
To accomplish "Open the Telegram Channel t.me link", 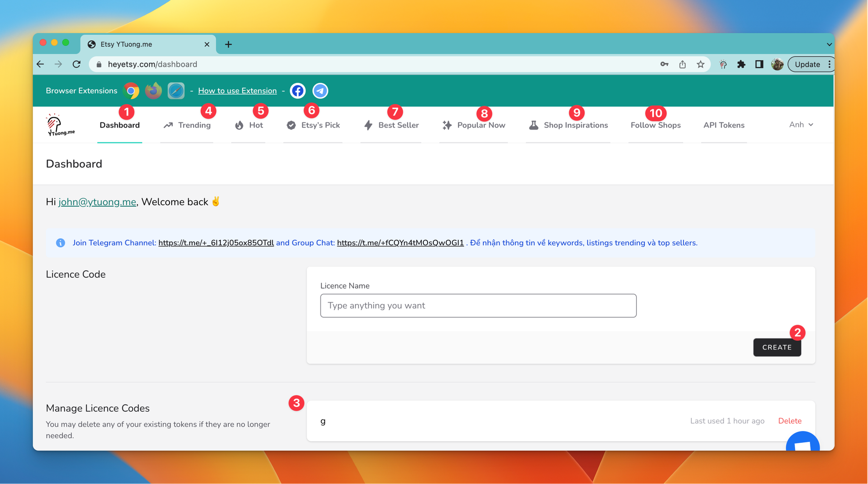I will point(216,243).
